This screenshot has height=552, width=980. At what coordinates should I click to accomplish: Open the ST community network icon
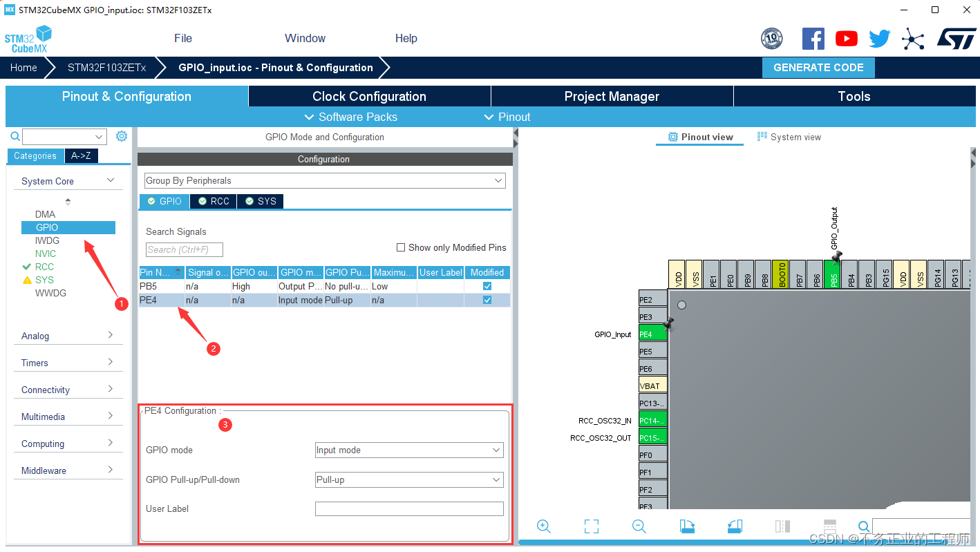pyautogui.click(x=913, y=39)
